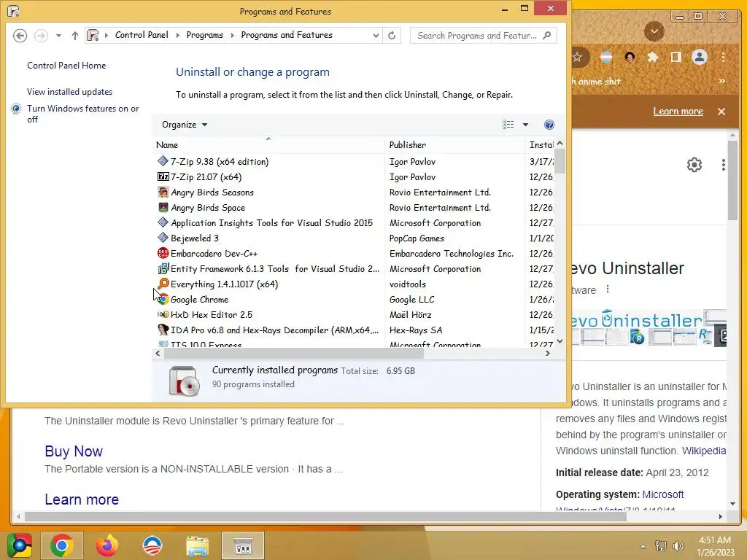Open recent locations dropdown arrow
747x560 pixels.
58,36
